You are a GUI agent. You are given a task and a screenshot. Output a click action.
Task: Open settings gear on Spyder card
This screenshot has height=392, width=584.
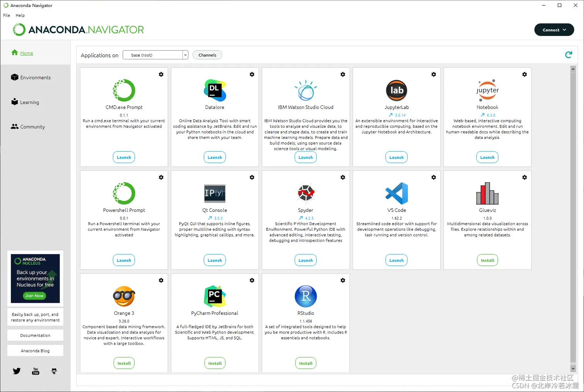coord(343,177)
